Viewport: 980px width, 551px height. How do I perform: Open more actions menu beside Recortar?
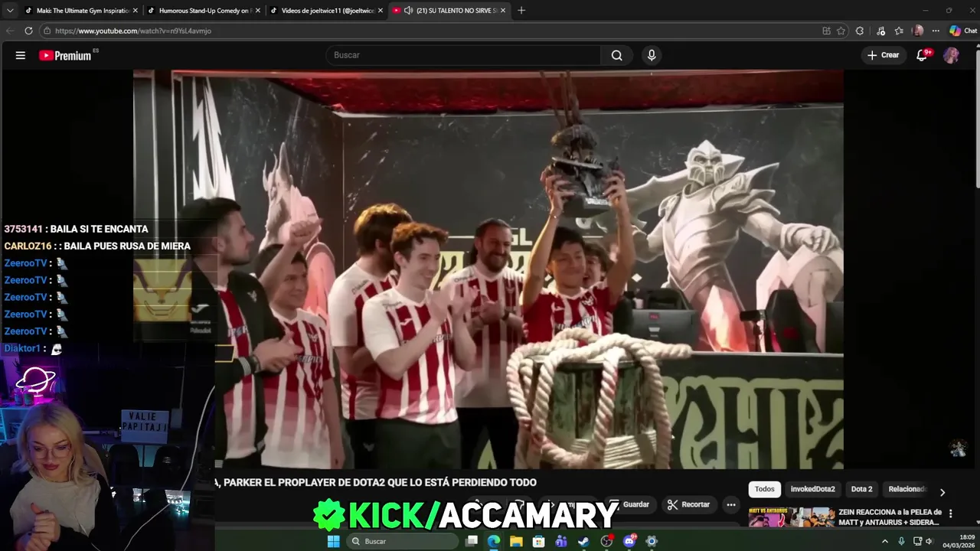coord(731,504)
